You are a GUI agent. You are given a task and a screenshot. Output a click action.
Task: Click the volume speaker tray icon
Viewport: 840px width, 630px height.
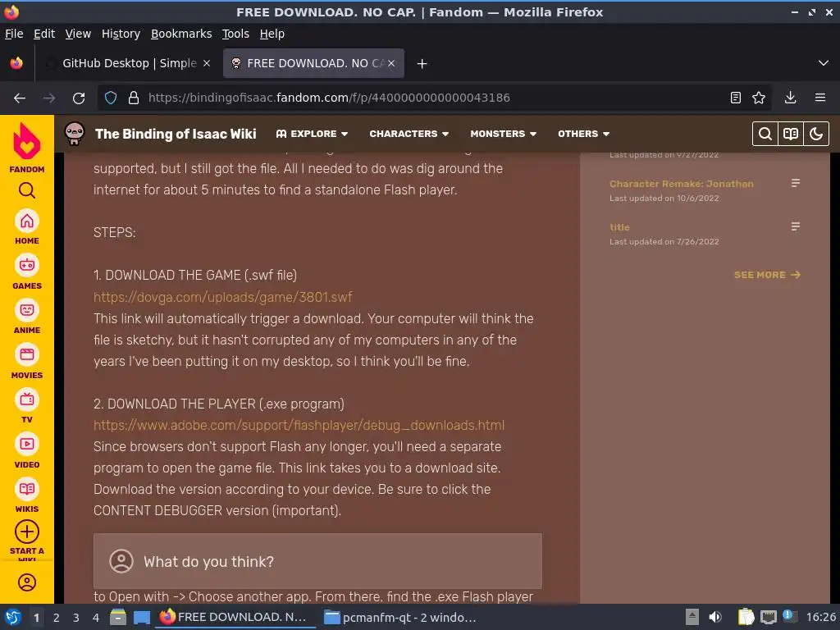pos(715,618)
